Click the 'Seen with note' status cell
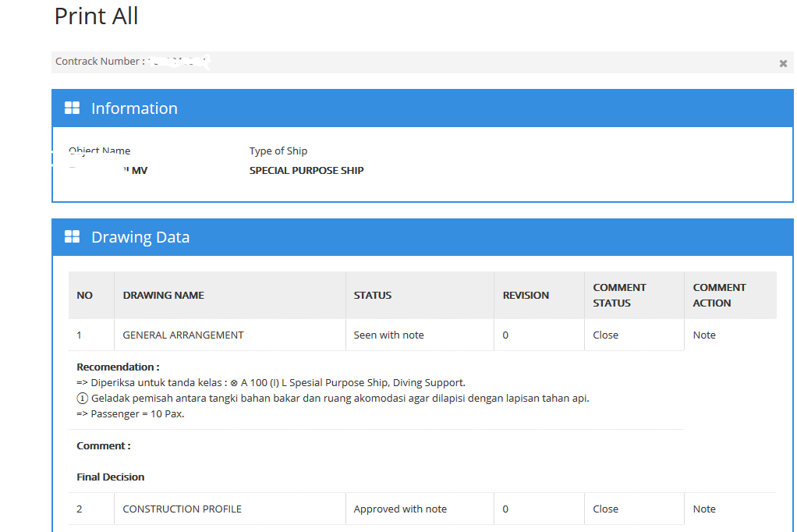 point(388,335)
